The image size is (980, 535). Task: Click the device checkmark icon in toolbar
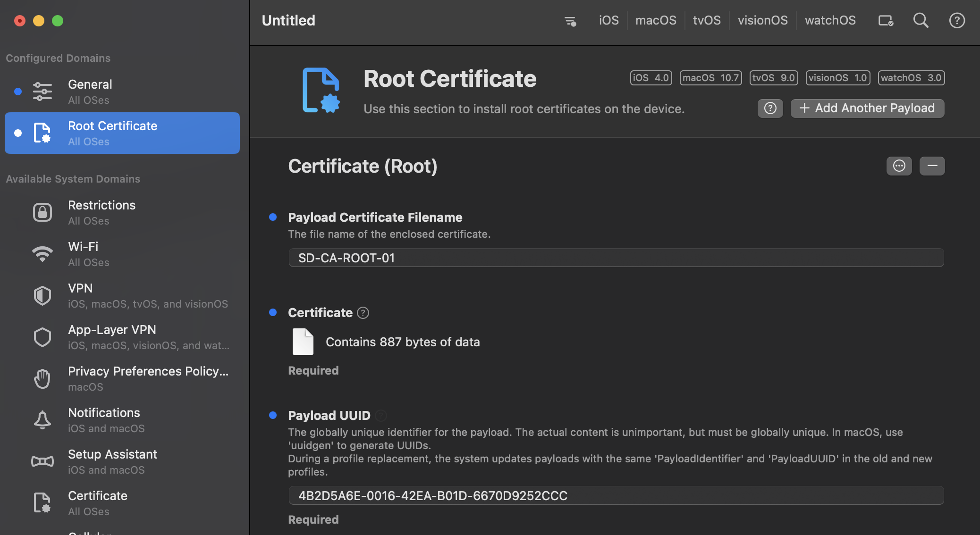[x=886, y=21]
